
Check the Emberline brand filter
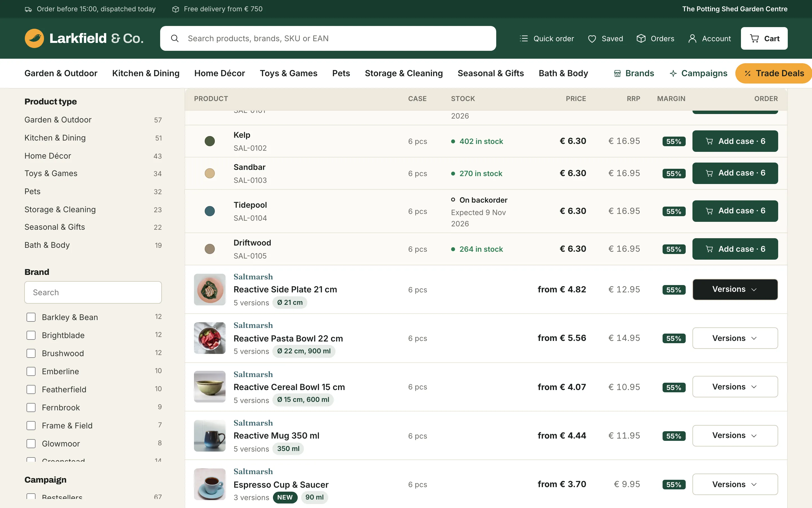click(31, 371)
